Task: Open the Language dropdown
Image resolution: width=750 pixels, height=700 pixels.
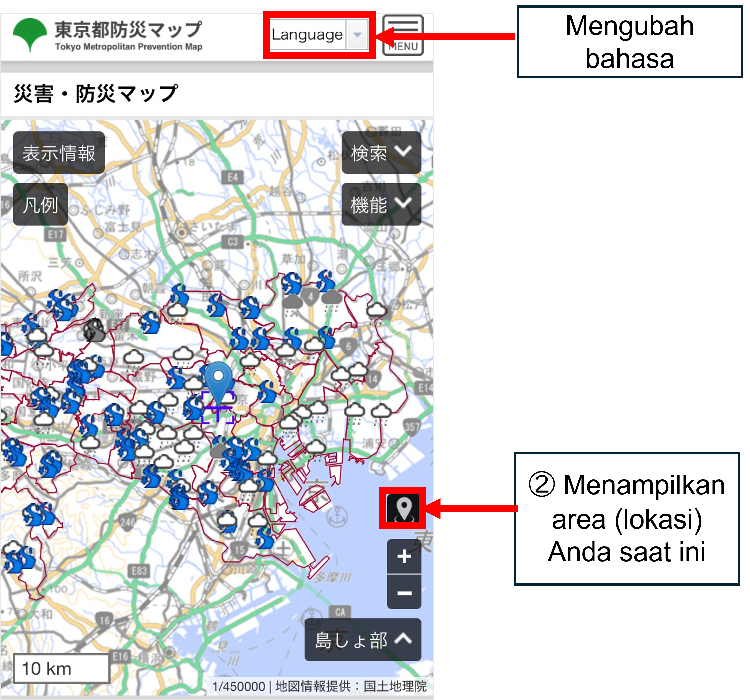Action: click(x=307, y=35)
